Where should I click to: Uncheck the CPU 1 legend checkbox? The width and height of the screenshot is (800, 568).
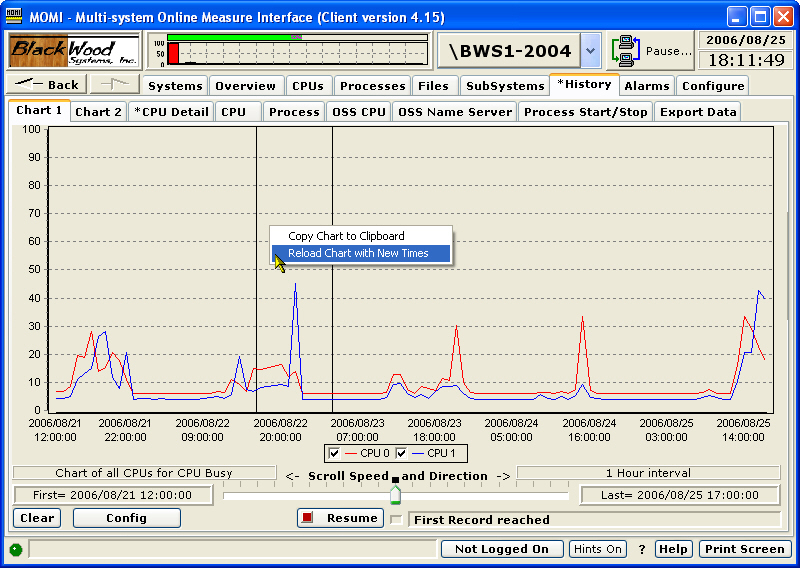point(402,453)
